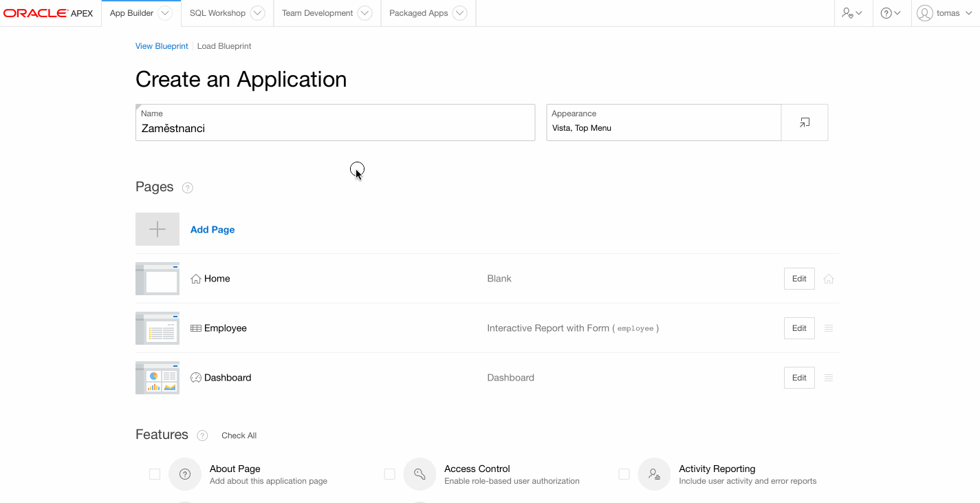Expand the App Builder dropdown arrow
The width and height of the screenshot is (980, 503).
(x=165, y=13)
